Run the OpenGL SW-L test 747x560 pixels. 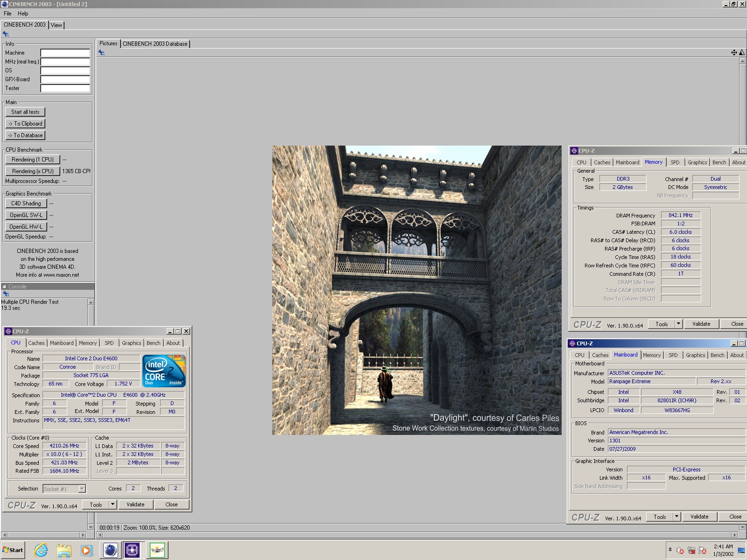coord(26,215)
